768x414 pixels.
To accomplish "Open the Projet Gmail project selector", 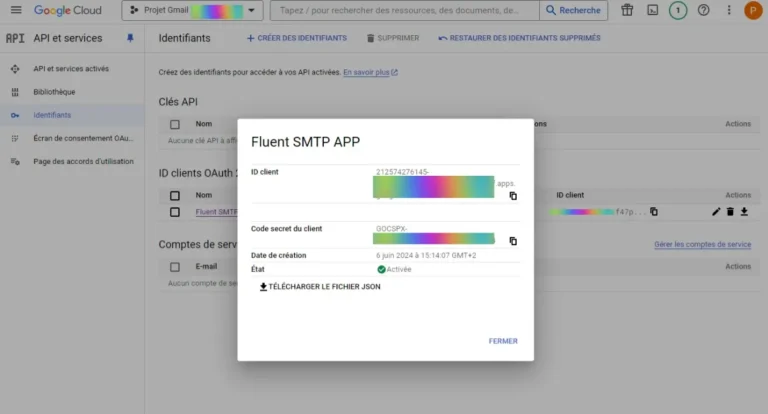I will [x=192, y=10].
